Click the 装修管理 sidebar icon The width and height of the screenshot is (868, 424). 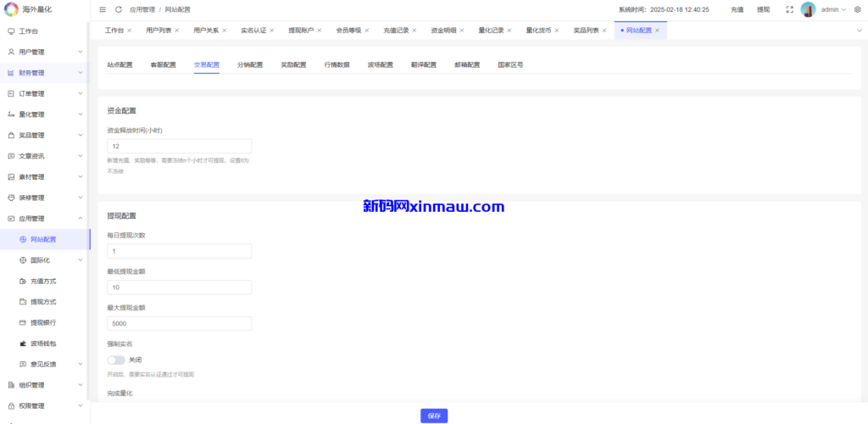click(x=11, y=198)
